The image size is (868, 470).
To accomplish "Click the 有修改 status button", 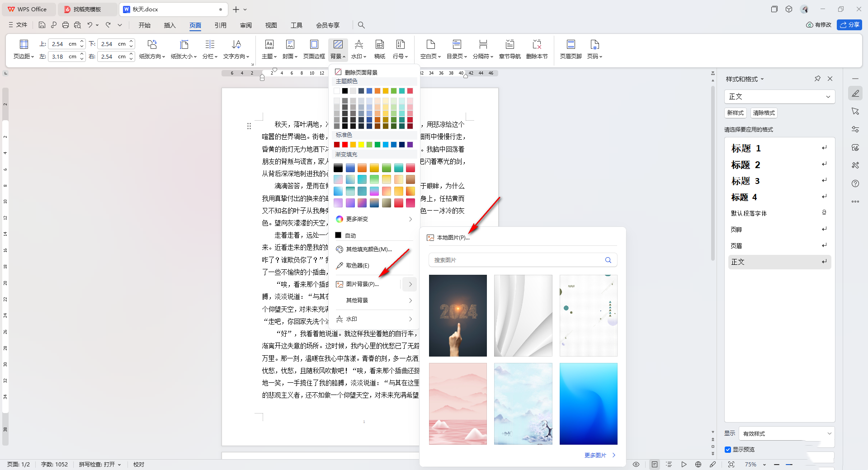I will pos(819,24).
